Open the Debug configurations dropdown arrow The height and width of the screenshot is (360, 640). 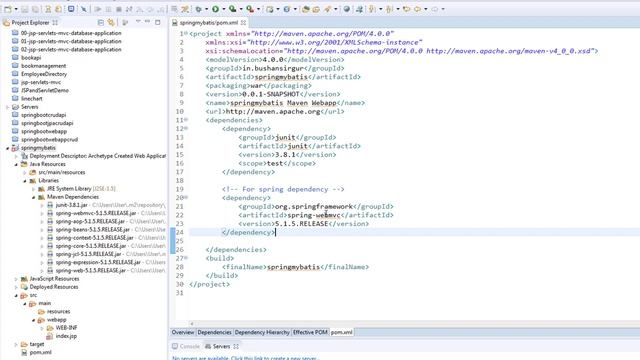[x=206, y=9]
